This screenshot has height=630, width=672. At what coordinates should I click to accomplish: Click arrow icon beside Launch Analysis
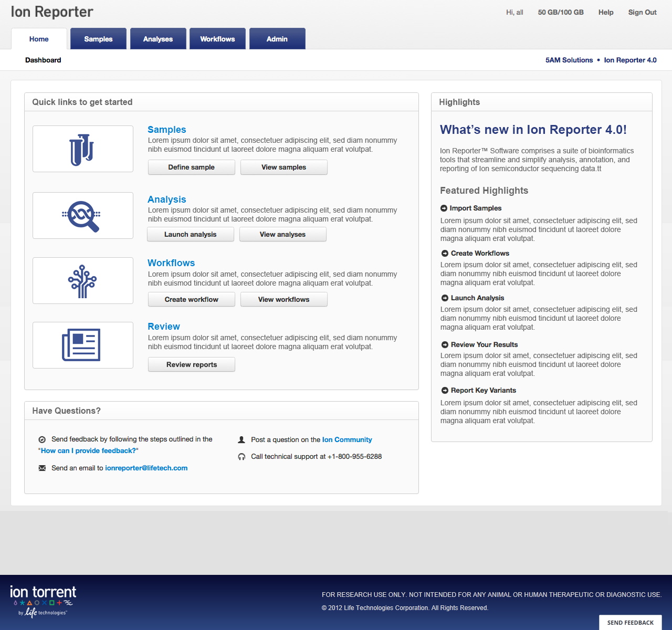coord(445,298)
